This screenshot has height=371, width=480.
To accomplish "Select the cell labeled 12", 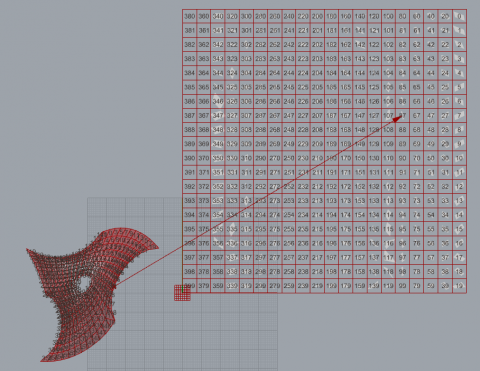I will pyautogui.click(x=459, y=186).
